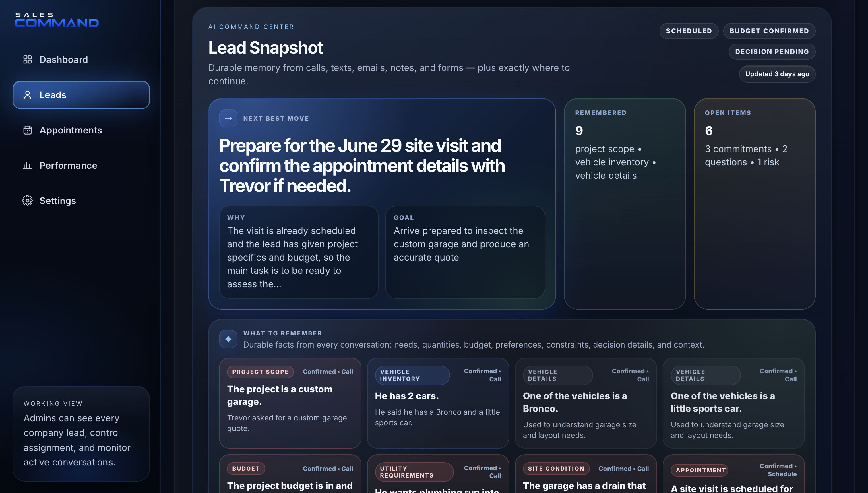Click the Performance bar chart icon
The height and width of the screenshot is (493, 868).
point(28,166)
